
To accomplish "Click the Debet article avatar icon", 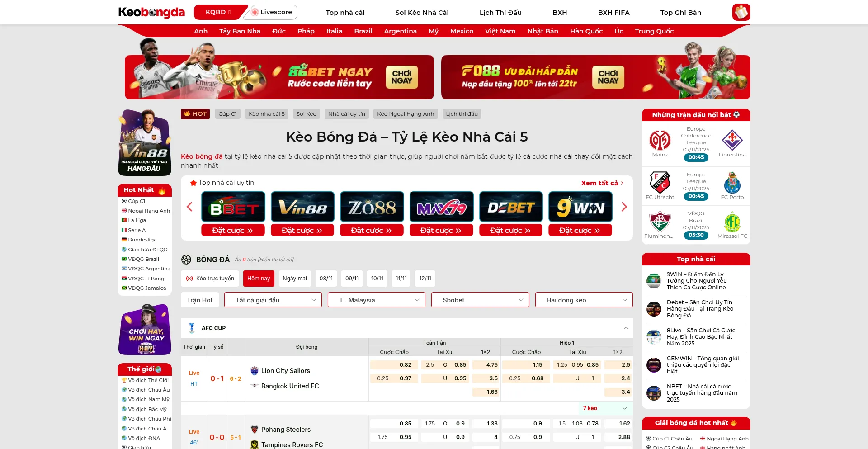I will tap(654, 309).
